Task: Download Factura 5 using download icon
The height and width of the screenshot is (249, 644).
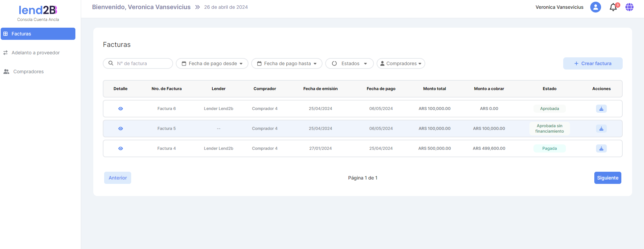Action: [x=601, y=129]
